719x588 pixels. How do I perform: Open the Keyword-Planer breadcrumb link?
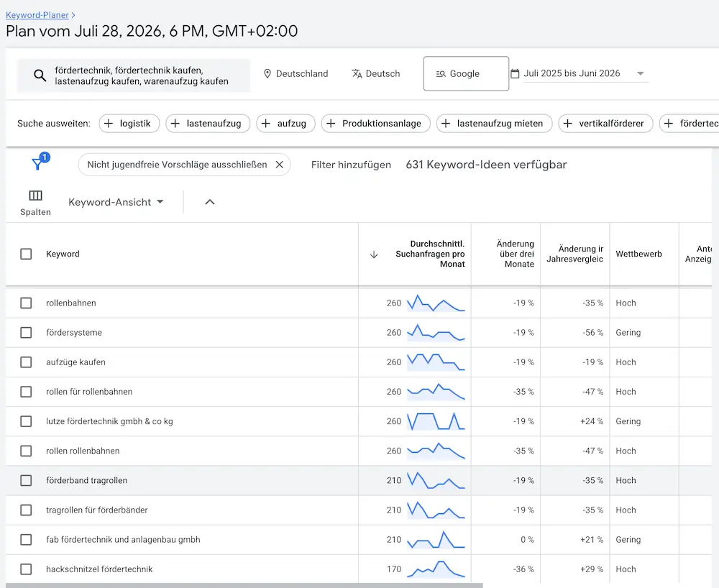(37, 15)
